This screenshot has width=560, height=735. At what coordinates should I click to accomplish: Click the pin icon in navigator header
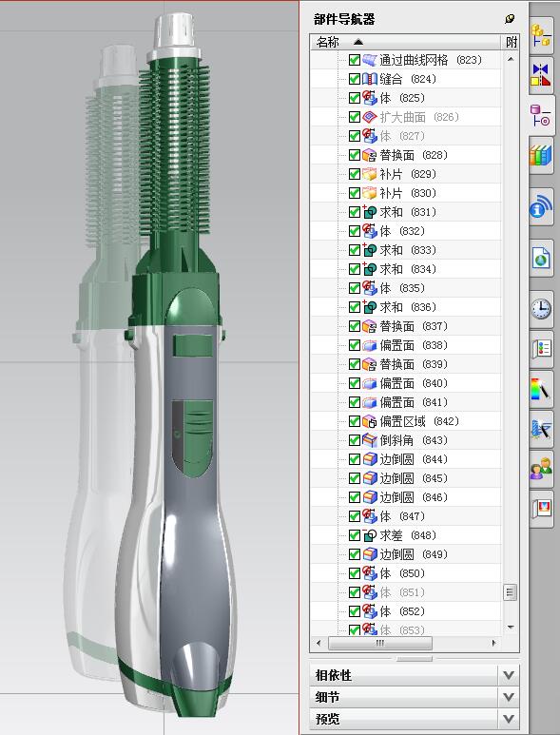pos(510,19)
